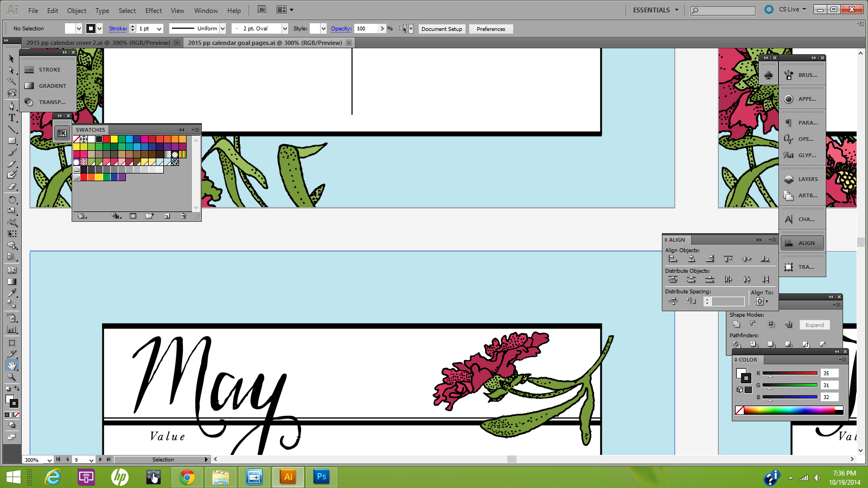
Task: Set the color to None in Color panel
Action: pos(739,410)
